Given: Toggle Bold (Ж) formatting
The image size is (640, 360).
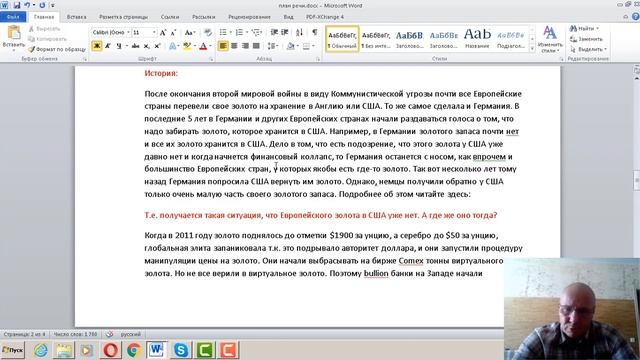Looking at the screenshot, I should click(97, 46).
